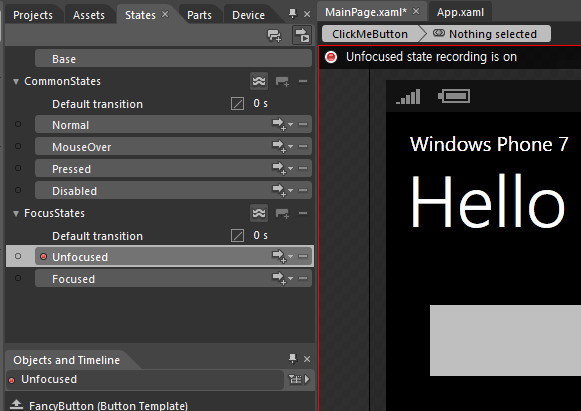This screenshot has height=411, width=581.
Task: Open the Pressed state transition dropdown arrow
Action: (x=290, y=168)
